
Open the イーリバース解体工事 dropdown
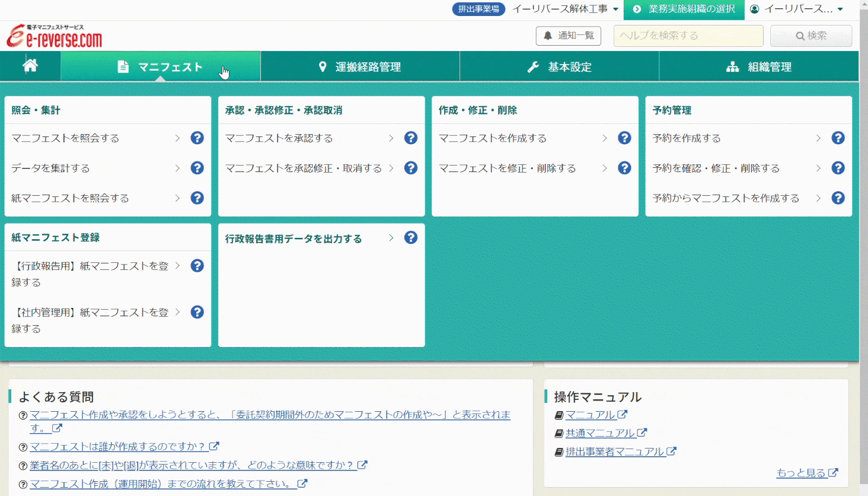564,9
